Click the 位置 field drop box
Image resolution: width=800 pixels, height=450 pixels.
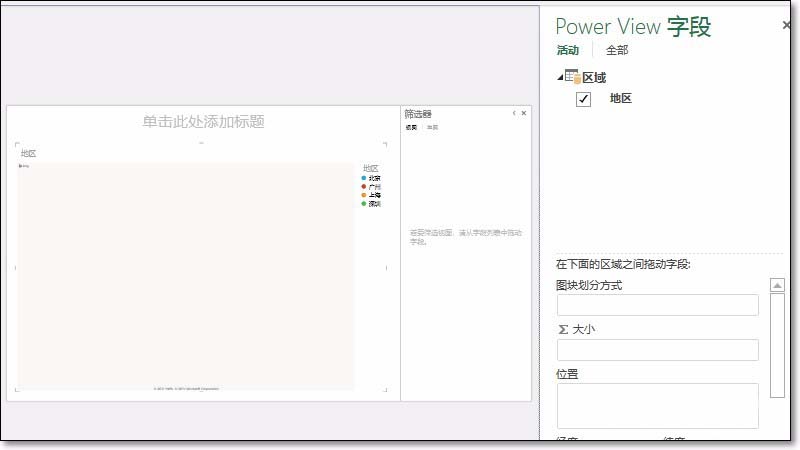(x=658, y=406)
